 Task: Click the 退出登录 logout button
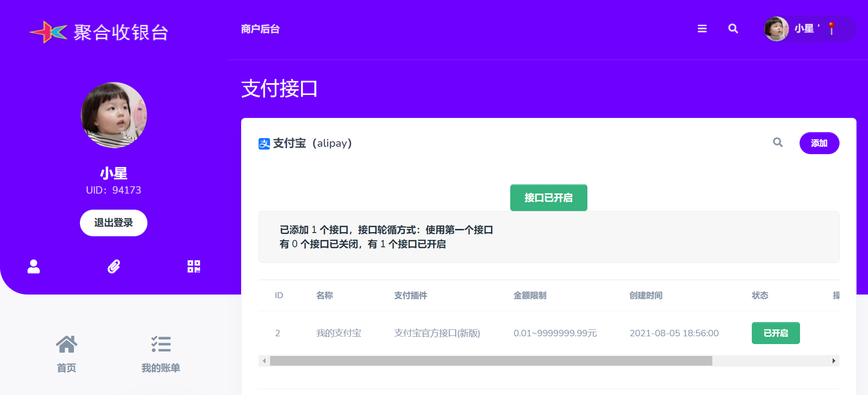(113, 223)
